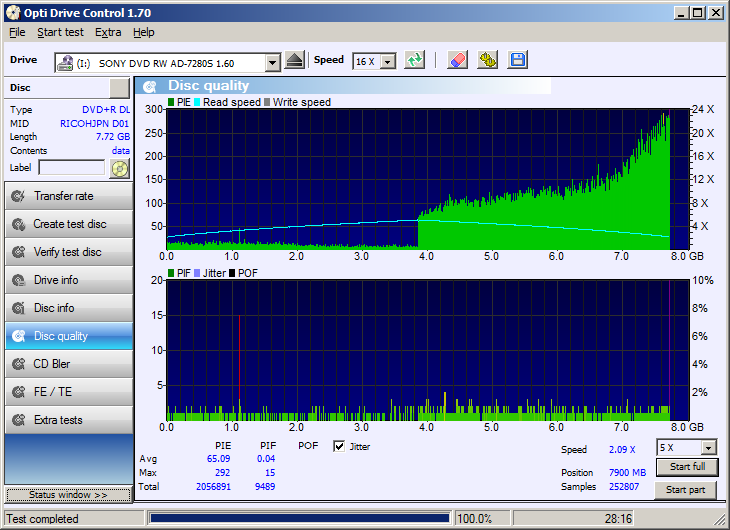Click the PIE max value 292
This screenshot has width=730, height=530.
[x=223, y=473]
